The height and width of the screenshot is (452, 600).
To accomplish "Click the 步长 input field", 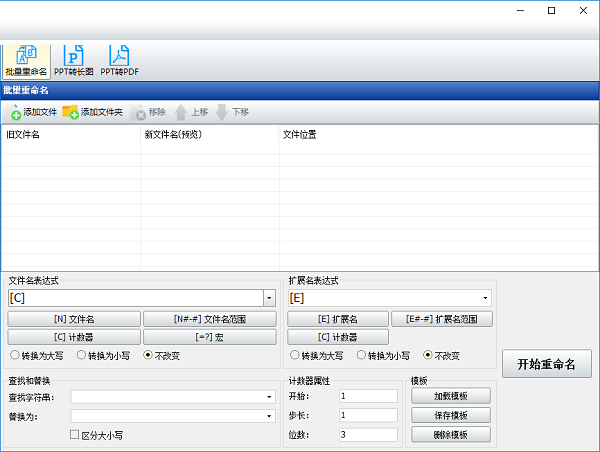I will (x=368, y=415).
